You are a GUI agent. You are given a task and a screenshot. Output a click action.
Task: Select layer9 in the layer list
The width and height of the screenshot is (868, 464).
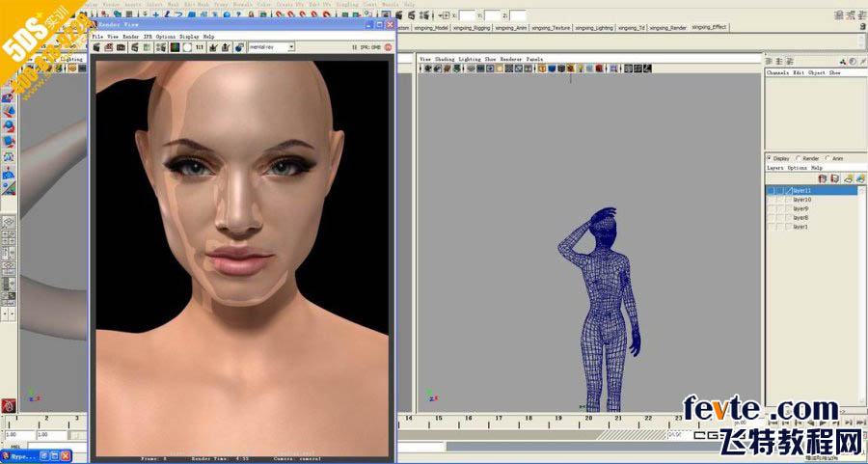coord(800,208)
